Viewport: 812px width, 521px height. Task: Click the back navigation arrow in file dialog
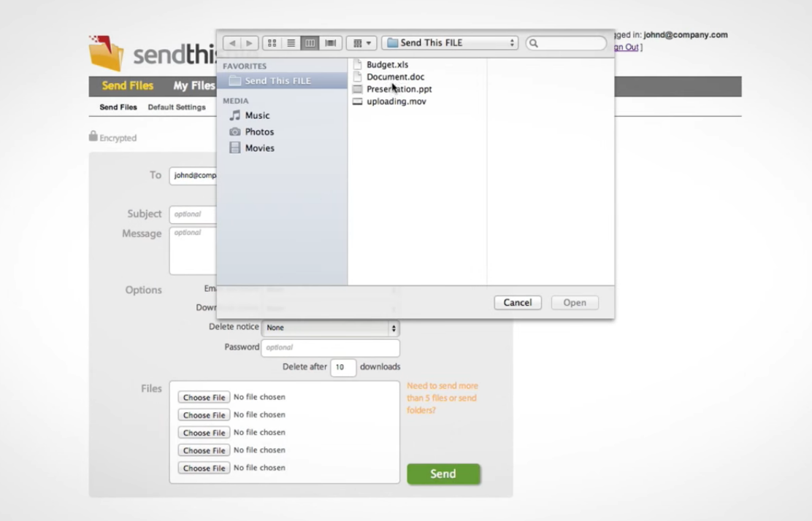point(232,43)
